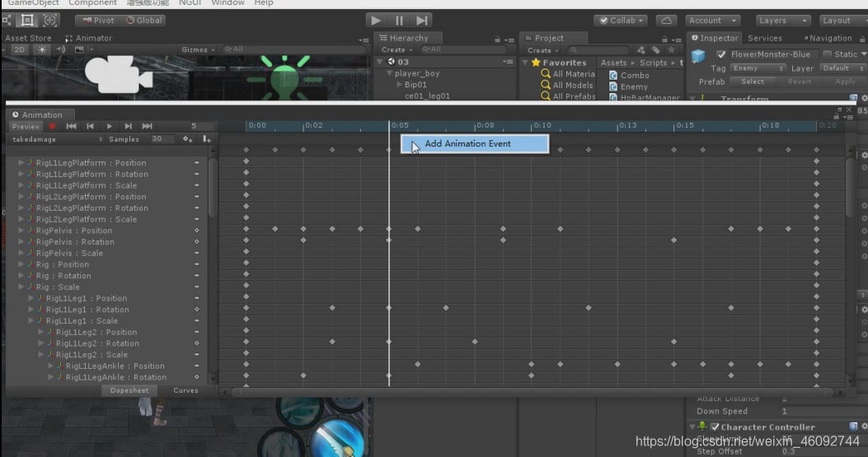Go to last keyframe in Animation window
This screenshot has height=457, width=868.
pos(147,126)
